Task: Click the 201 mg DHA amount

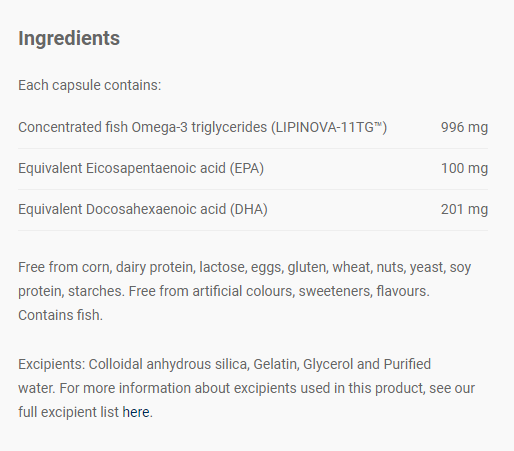Action: [x=464, y=209]
